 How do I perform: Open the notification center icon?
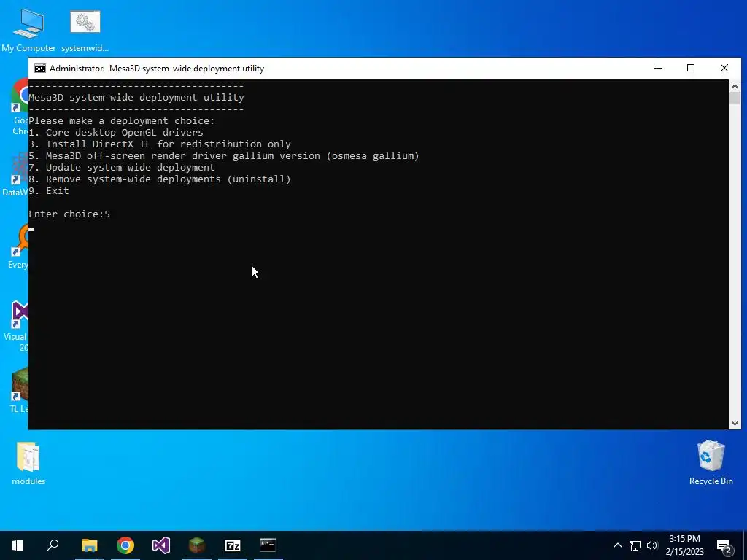tap(724, 545)
